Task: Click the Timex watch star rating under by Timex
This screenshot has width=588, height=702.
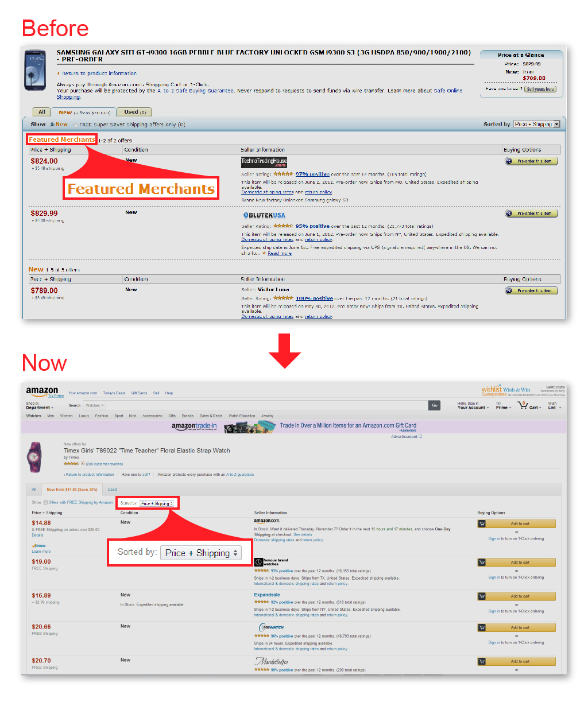Action: point(71,464)
